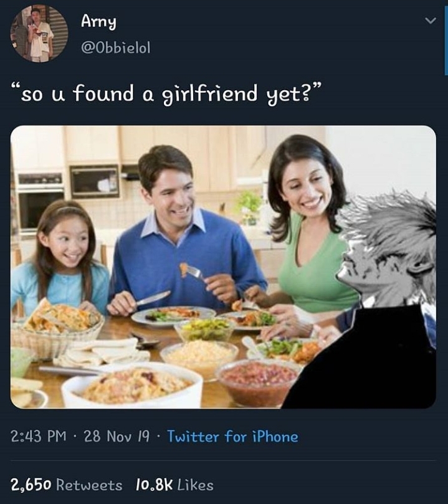Open the Twitter for iPhone source link

(232, 437)
